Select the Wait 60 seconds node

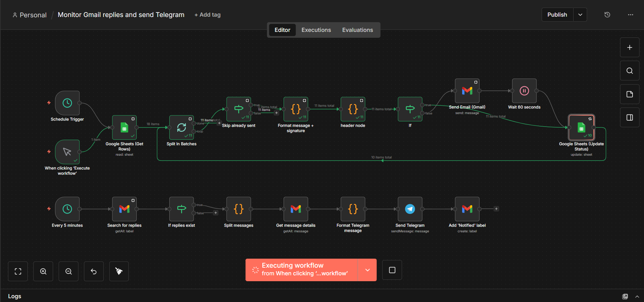tap(524, 91)
